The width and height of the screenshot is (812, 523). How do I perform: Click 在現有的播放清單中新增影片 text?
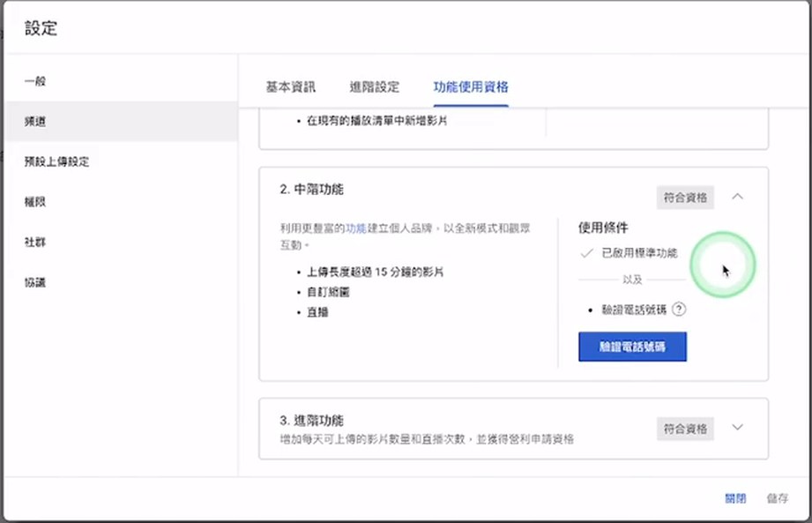click(x=377, y=121)
